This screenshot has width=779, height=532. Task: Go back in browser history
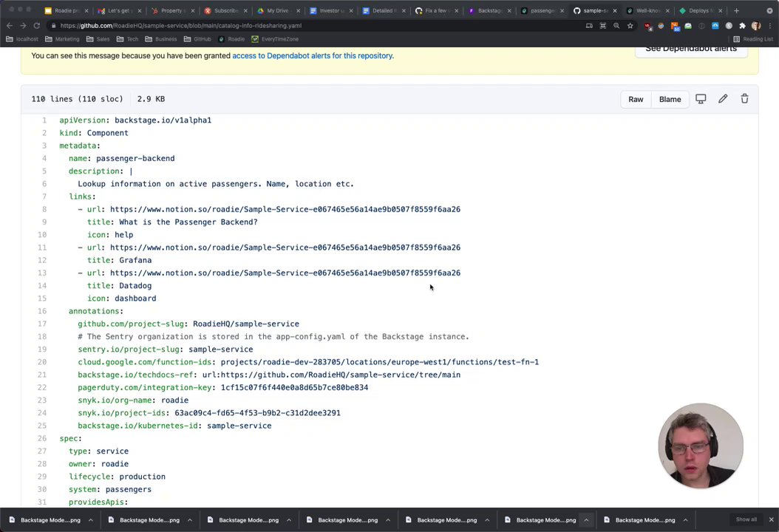tap(10, 25)
